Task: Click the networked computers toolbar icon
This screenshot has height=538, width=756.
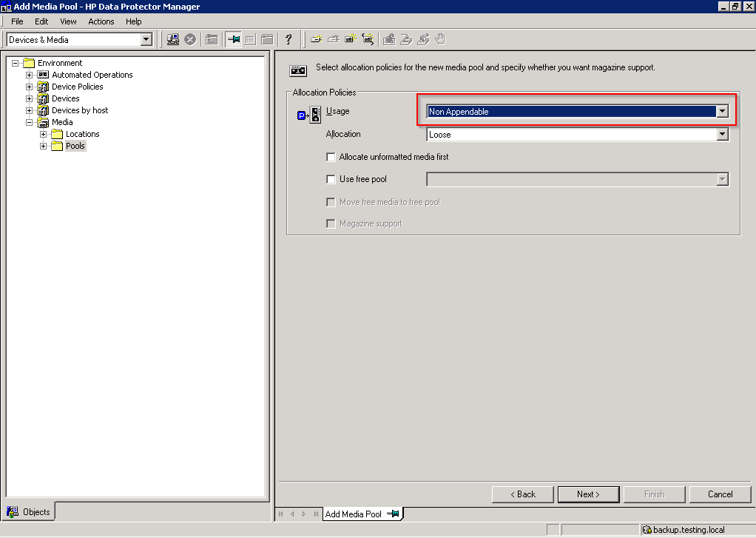Action: point(173,39)
